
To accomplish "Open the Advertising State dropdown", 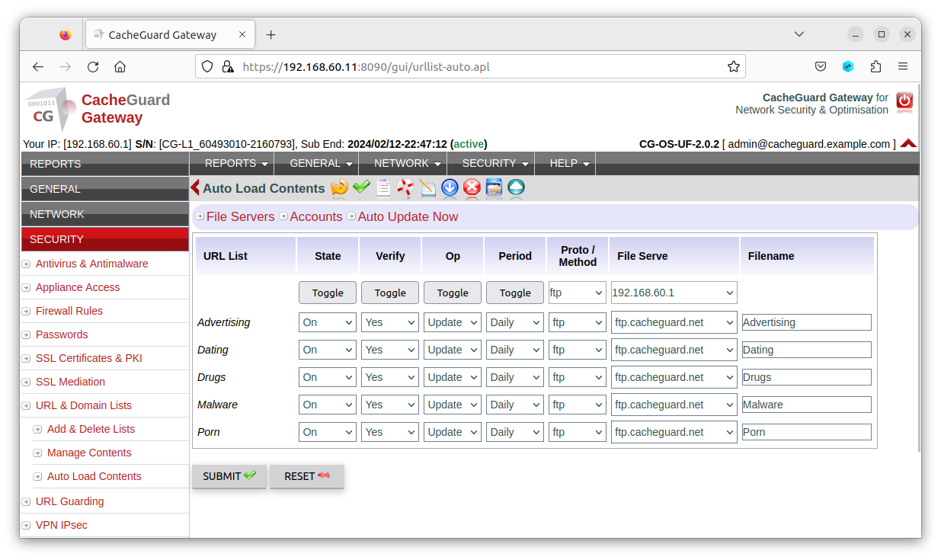I will [x=328, y=322].
